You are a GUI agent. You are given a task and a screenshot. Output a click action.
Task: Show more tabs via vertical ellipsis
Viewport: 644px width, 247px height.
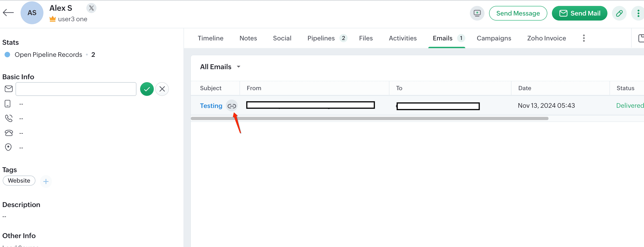pyautogui.click(x=584, y=38)
